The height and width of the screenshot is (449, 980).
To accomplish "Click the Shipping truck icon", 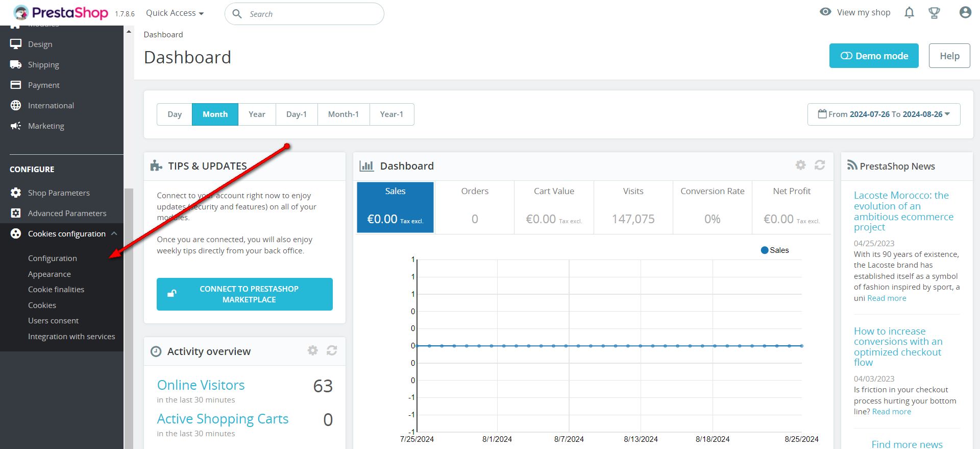I will pos(16,64).
